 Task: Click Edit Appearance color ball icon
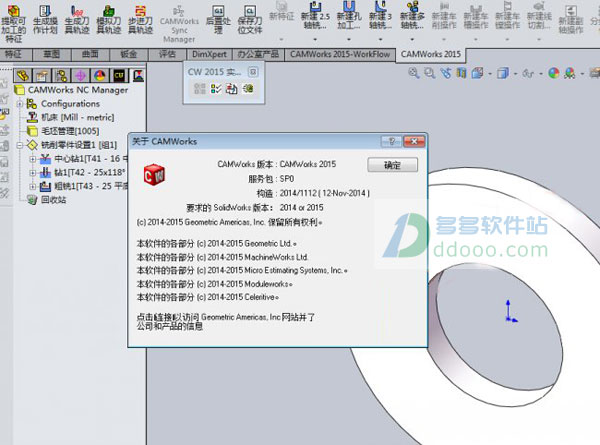553,73
